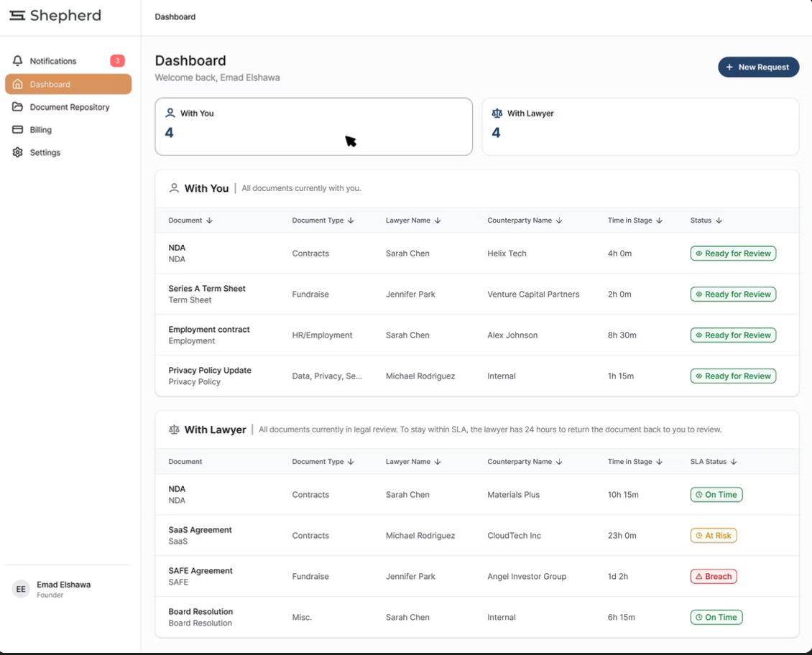
Task: Click the Breach status badge for SAFE Agreement
Action: point(713,577)
